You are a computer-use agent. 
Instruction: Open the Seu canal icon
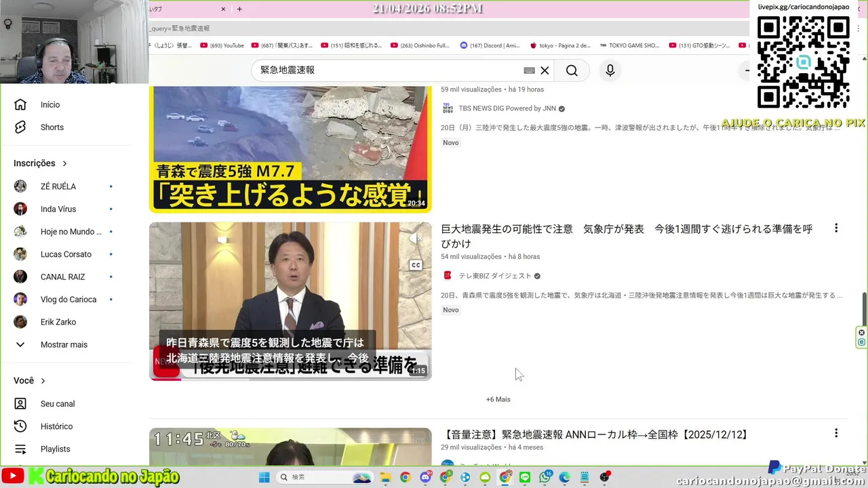[x=20, y=404]
